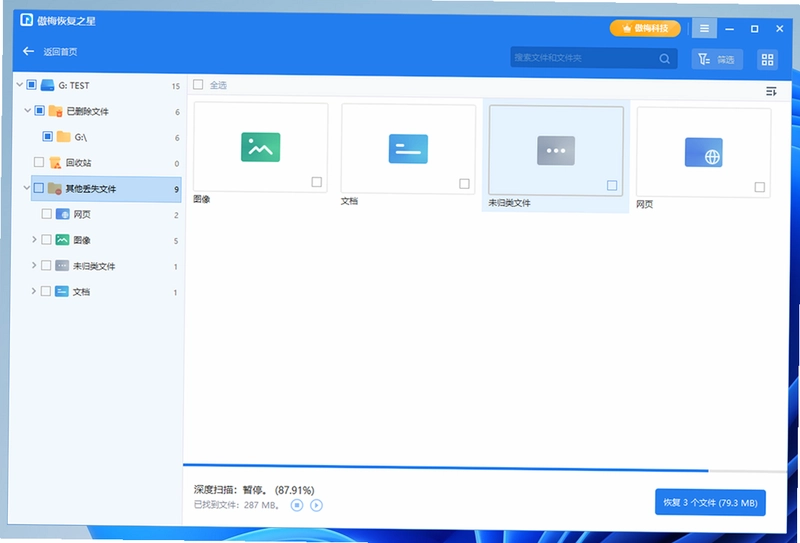The image size is (800, 543).
Task: Check the 未归类文件 checkbox in sidebar
Action: coord(46,265)
